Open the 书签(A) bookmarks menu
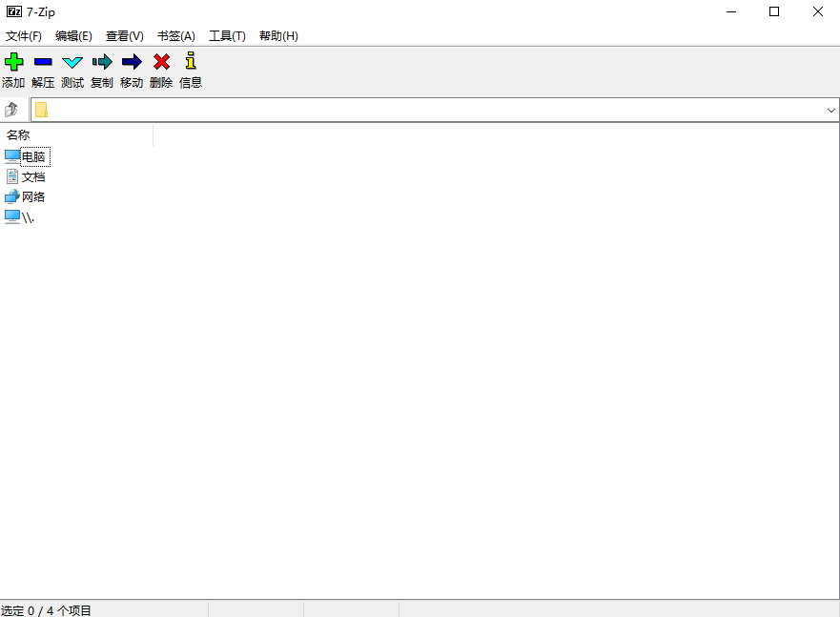 tap(176, 36)
